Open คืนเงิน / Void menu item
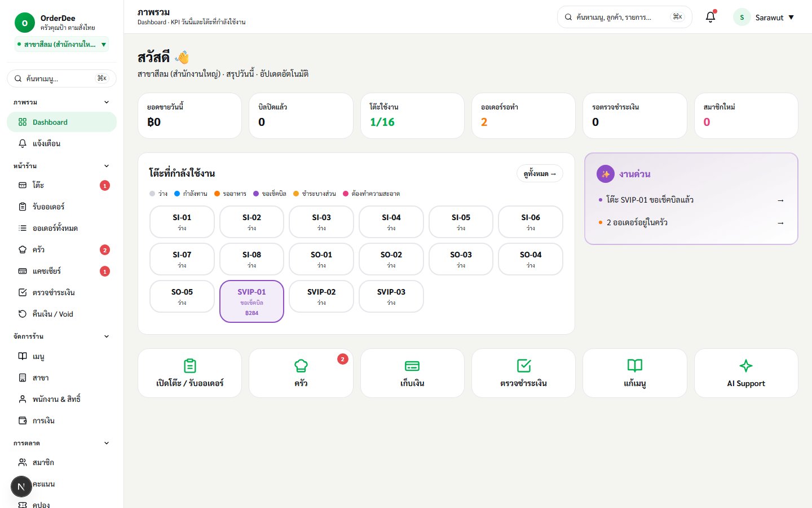Viewport: 812px width, 508px height. tap(61, 314)
